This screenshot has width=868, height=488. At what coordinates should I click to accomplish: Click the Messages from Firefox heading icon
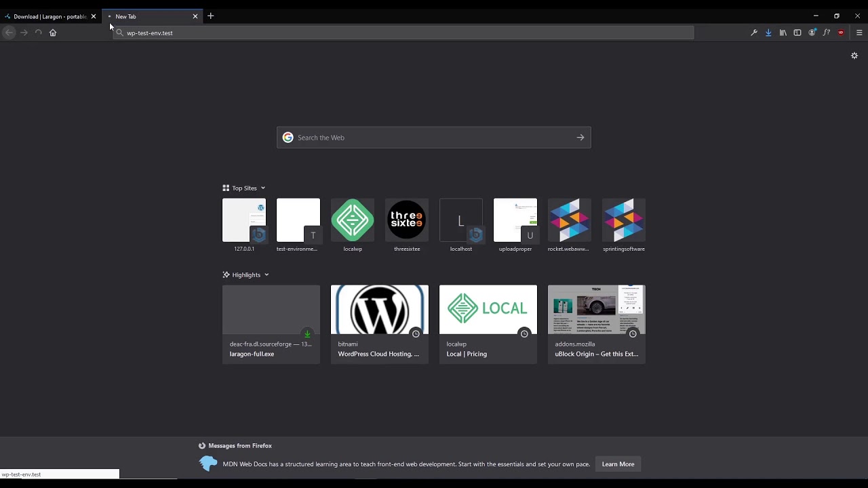[202, 446]
